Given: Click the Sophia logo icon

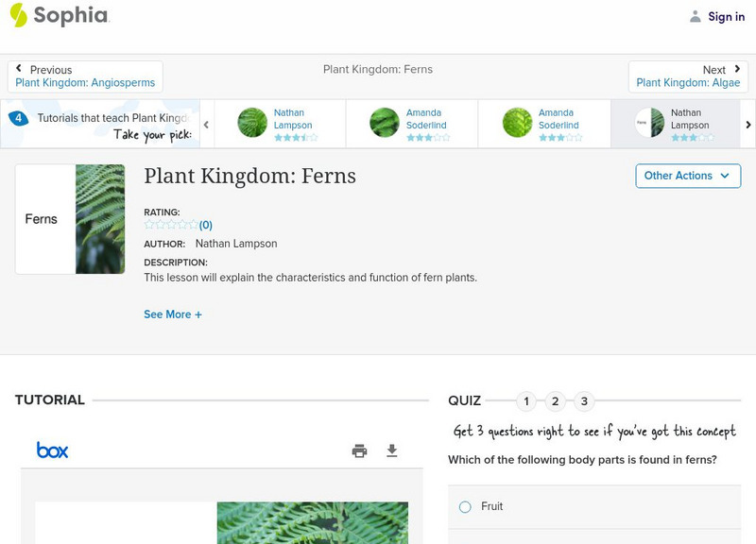Looking at the screenshot, I should point(18,15).
